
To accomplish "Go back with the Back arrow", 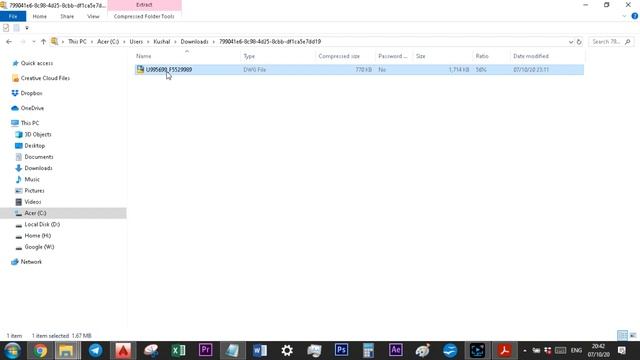I will pyautogui.click(x=9, y=42).
